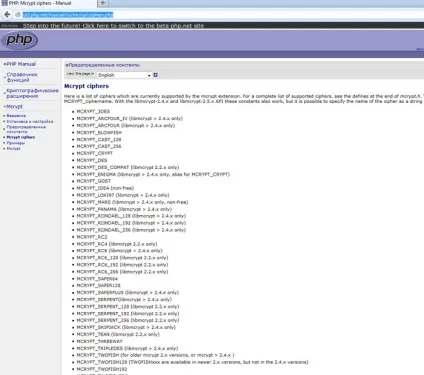Open 'PHP Manual' sidebar link

21,64
